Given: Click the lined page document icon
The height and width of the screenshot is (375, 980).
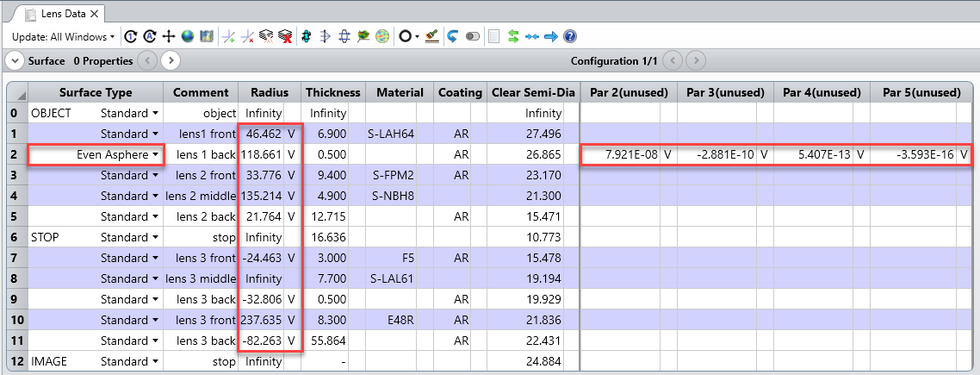Looking at the screenshot, I should click(x=493, y=37).
